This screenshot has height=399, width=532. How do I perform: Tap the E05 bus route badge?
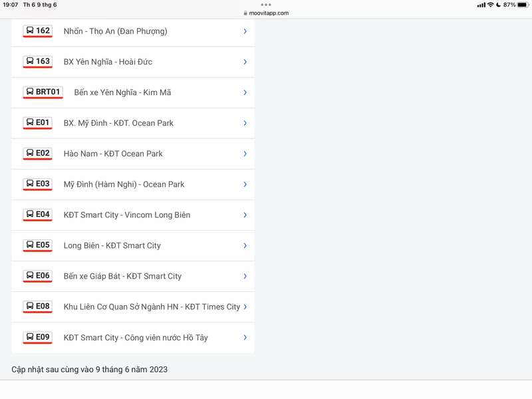(x=37, y=245)
